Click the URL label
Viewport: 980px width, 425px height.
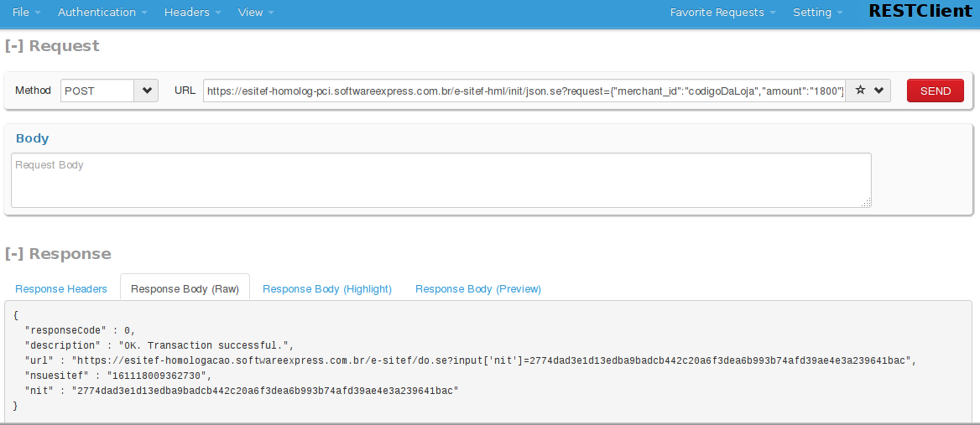(x=185, y=91)
